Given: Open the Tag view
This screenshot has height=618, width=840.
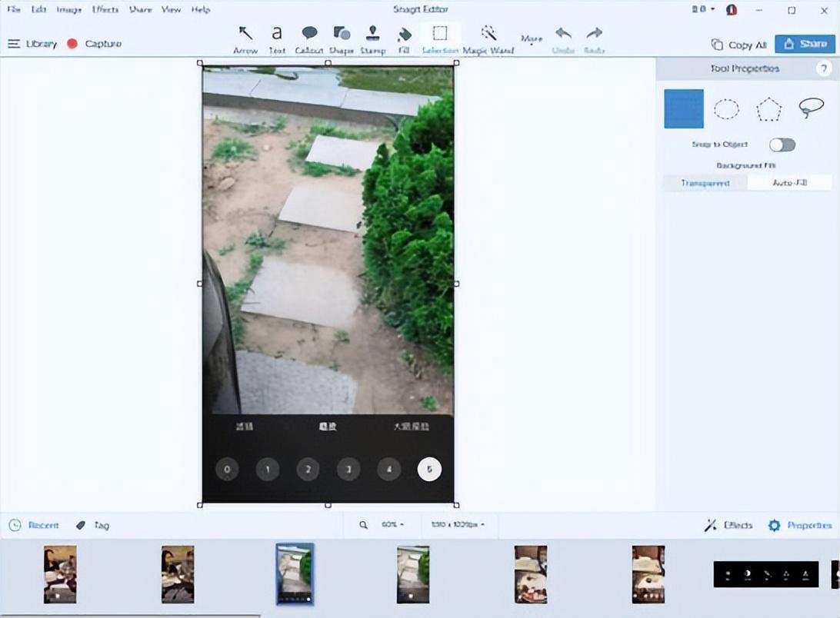Looking at the screenshot, I should point(92,525).
